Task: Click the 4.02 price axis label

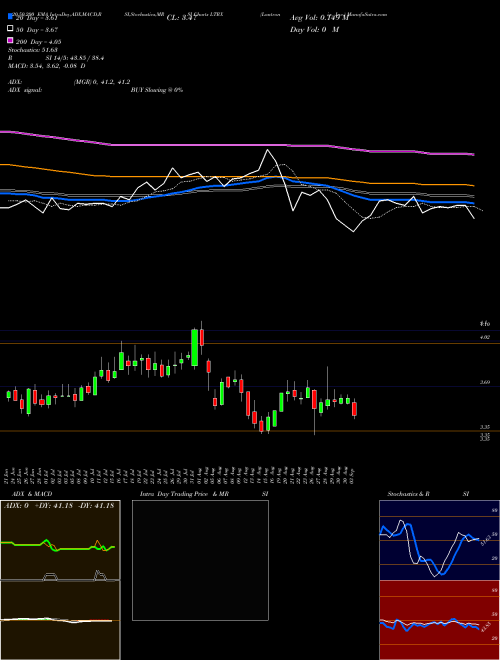Action: 485,337
